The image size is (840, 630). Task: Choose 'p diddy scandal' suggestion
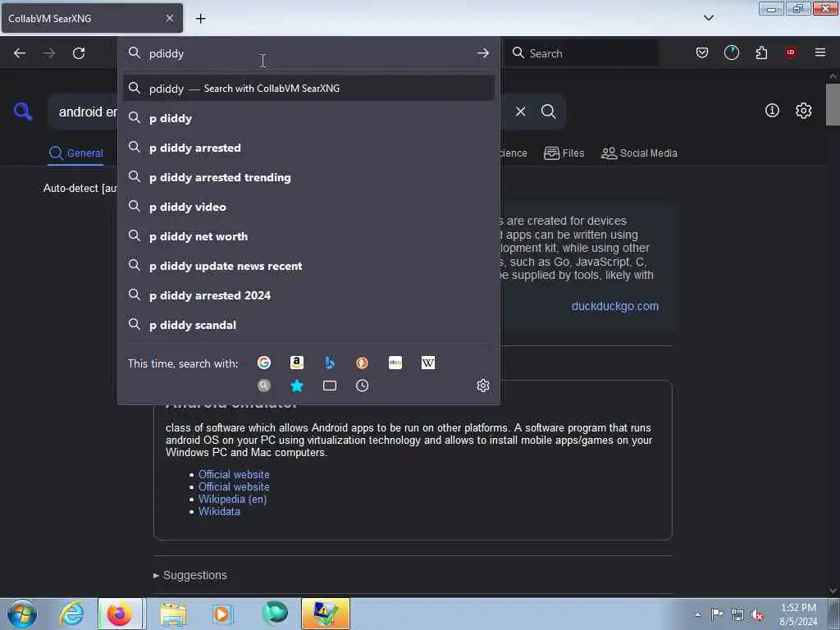308,325
